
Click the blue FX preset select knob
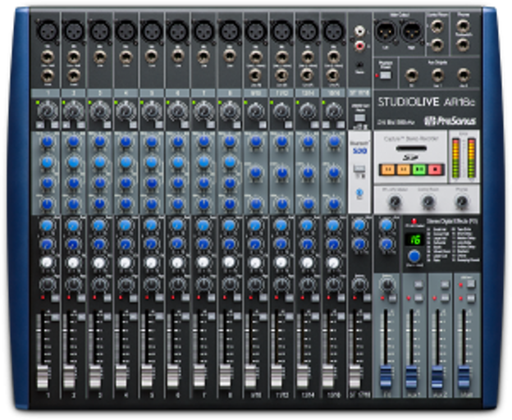point(414,256)
